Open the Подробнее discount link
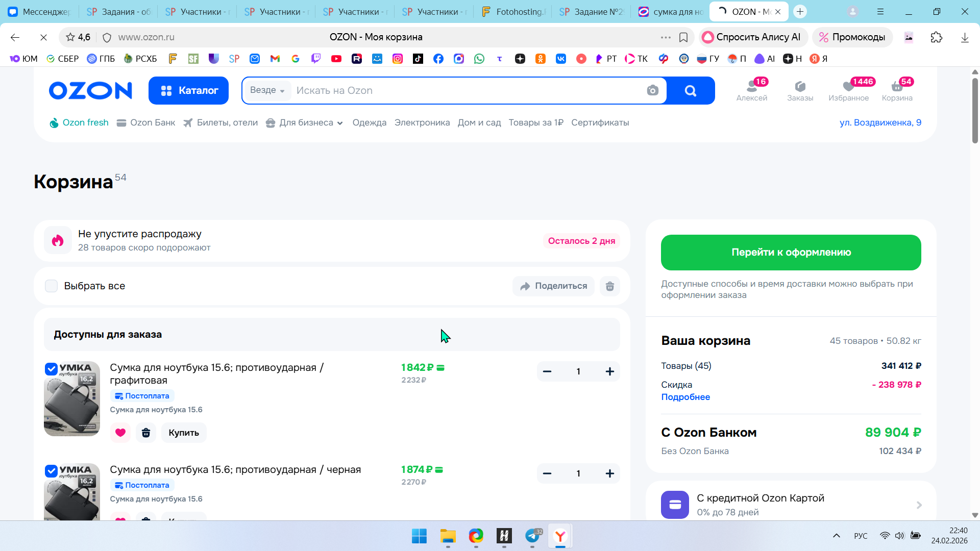 [x=685, y=397]
